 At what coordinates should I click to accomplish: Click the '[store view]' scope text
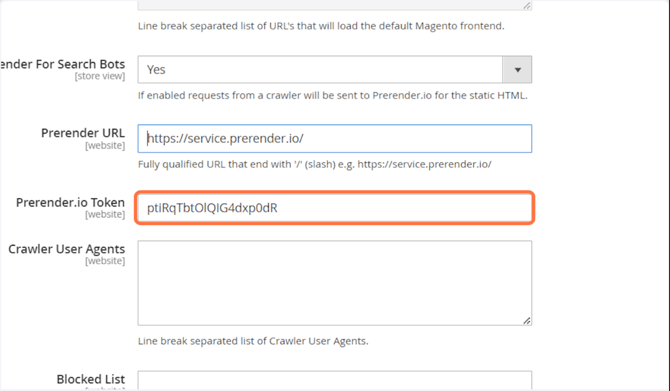click(x=100, y=76)
